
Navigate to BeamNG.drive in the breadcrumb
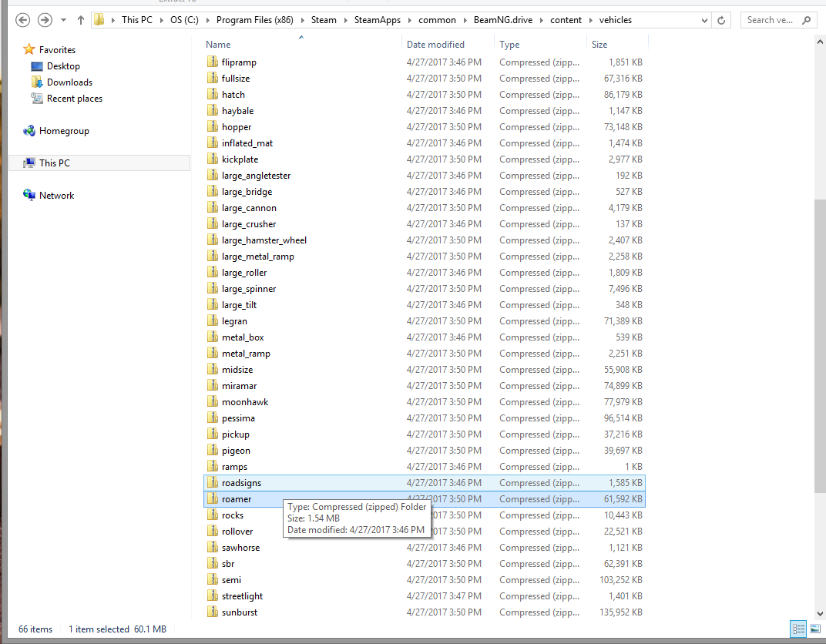502,20
